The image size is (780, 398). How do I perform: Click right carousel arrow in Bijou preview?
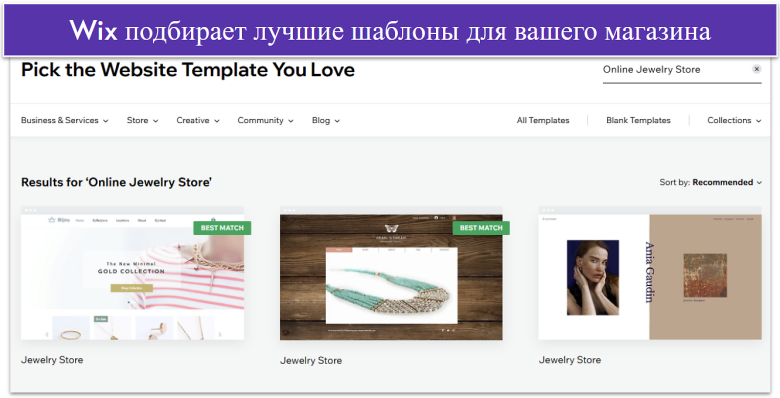[x=220, y=334]
